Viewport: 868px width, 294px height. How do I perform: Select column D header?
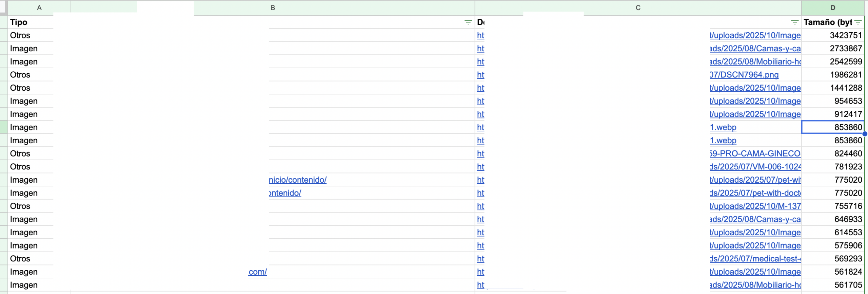tap(832, 8)
